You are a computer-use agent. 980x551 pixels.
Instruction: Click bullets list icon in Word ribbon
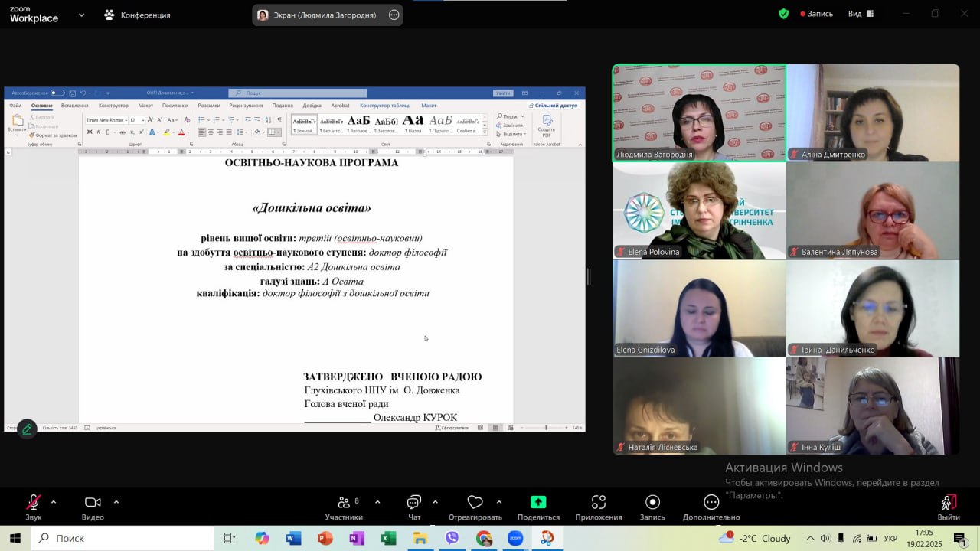tap(201, 120)
